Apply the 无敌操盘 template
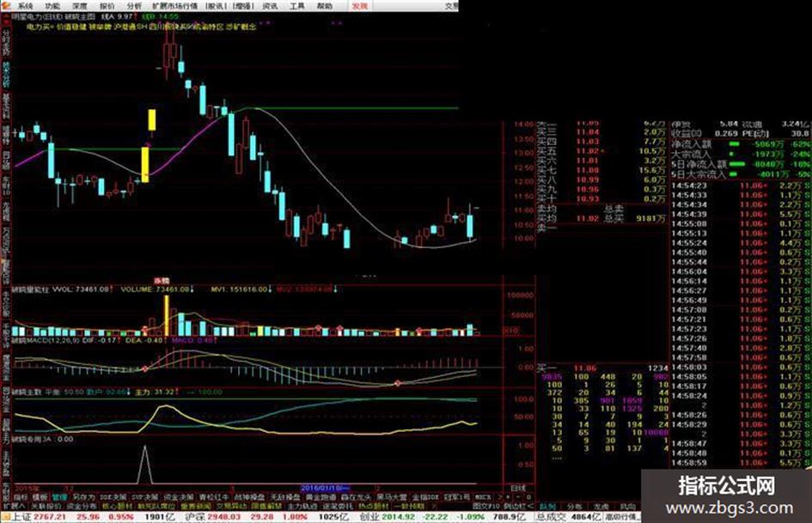The height and width of the screenshot is (523, 812). coord(285,496)
